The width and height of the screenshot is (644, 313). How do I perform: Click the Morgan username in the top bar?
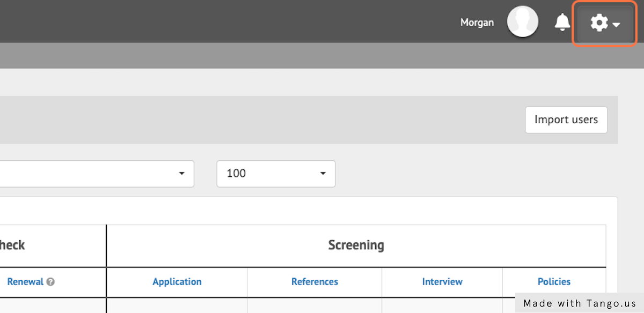point(477,22)
